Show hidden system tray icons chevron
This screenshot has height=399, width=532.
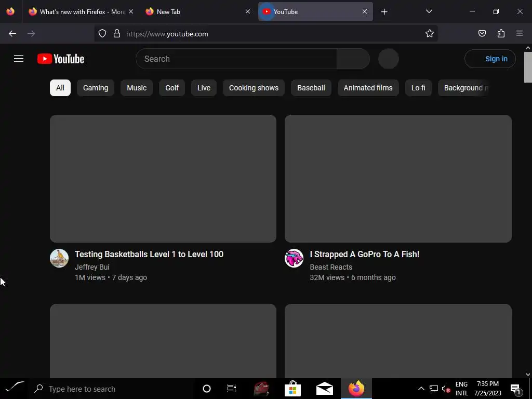421,389
